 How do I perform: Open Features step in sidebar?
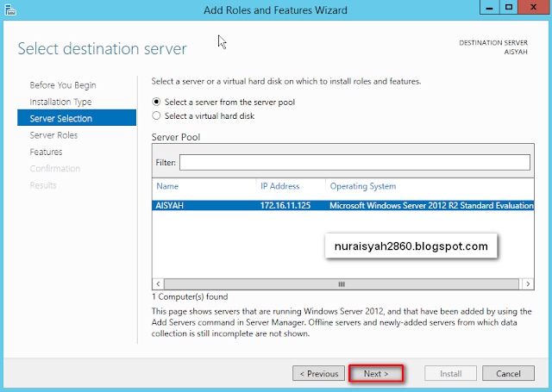point(46,152)
